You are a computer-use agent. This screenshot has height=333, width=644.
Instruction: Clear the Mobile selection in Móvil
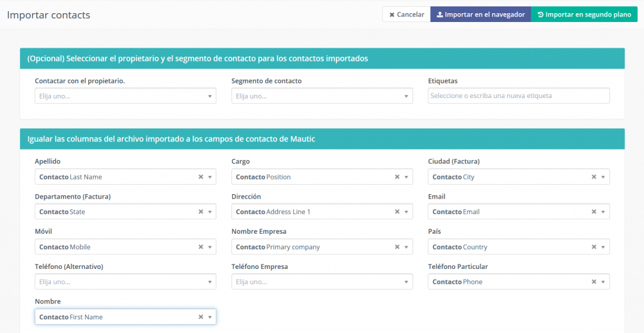(201, 247)
